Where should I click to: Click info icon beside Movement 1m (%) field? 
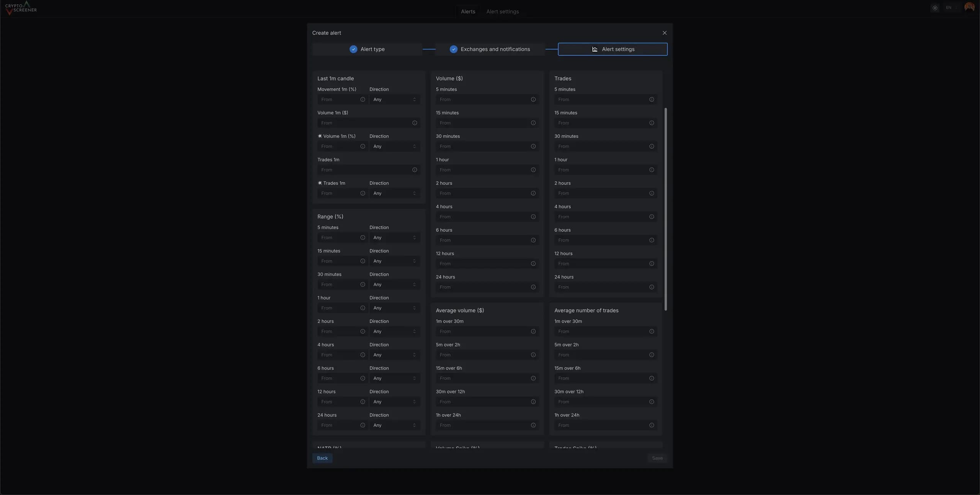pos(363,100)
